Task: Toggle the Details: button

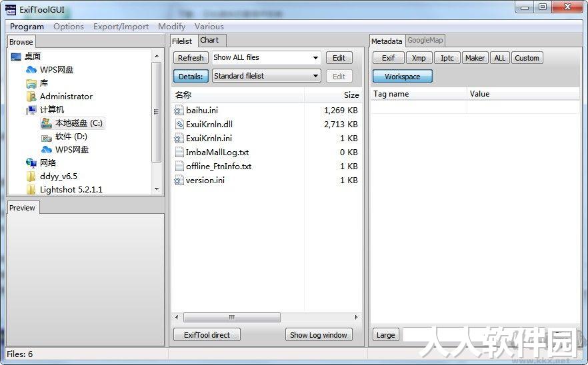Action: [191, 77]
